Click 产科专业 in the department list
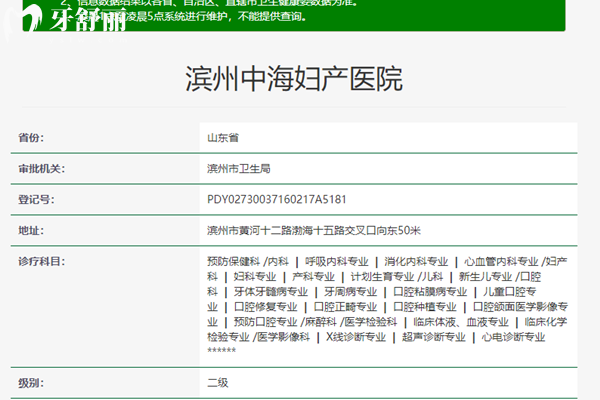 313,276
